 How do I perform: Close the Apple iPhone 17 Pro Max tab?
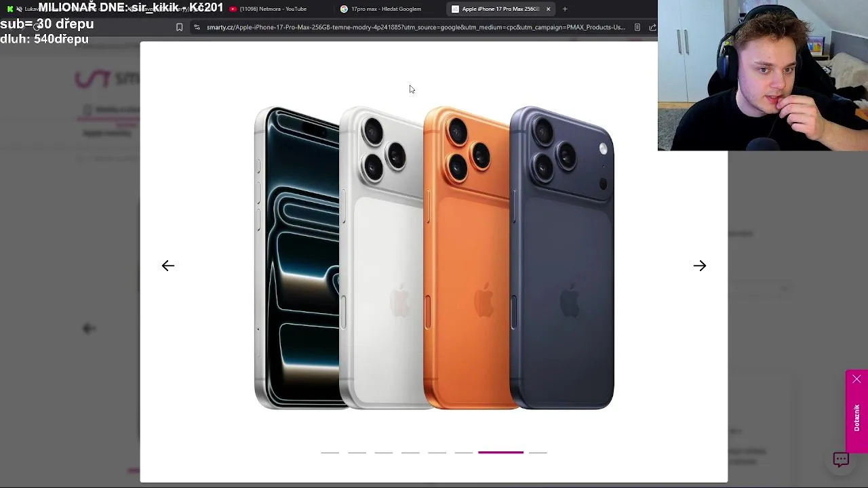click(x=548, y=9)
